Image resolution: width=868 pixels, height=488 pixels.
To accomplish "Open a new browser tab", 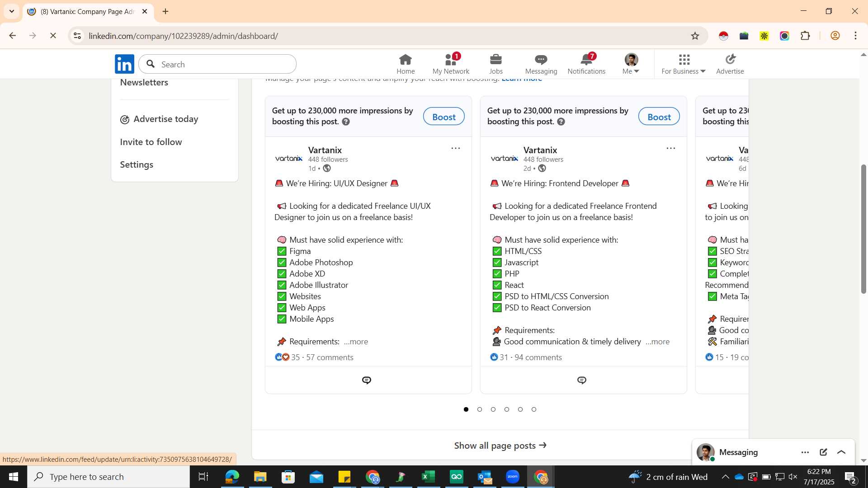I will [165, 11].
